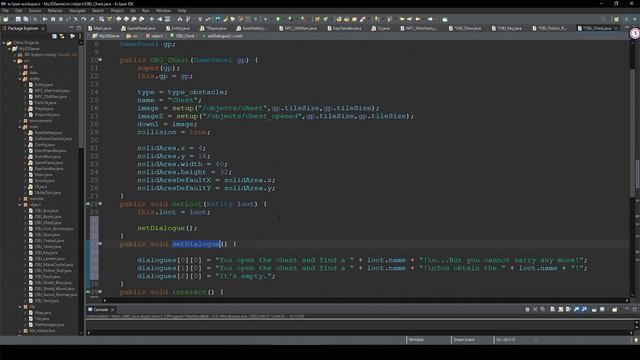Switch to the OBJ_Door.java editor tab
This screenshot has width=640, height=360.
465,28
